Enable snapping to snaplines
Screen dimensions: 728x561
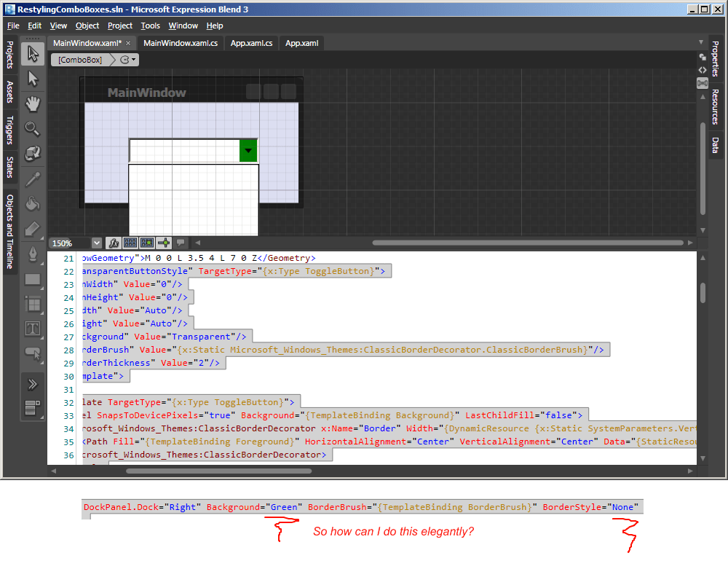(x=163, y=242)
